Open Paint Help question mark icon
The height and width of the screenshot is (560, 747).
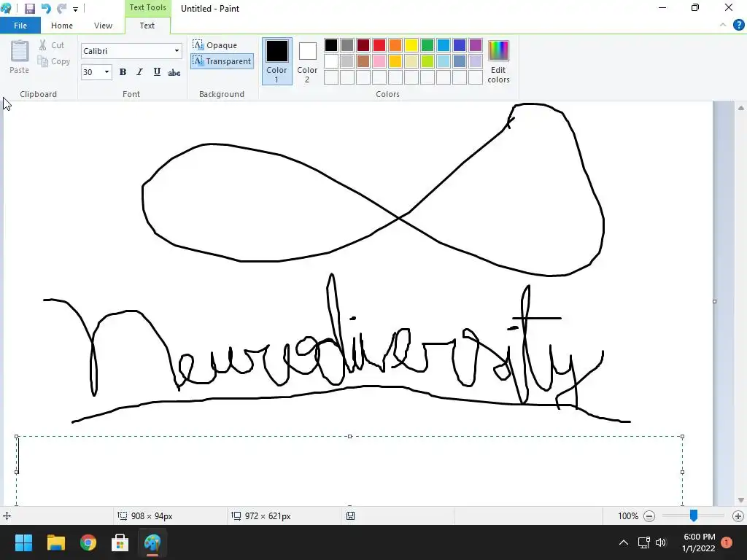point(738,26)
